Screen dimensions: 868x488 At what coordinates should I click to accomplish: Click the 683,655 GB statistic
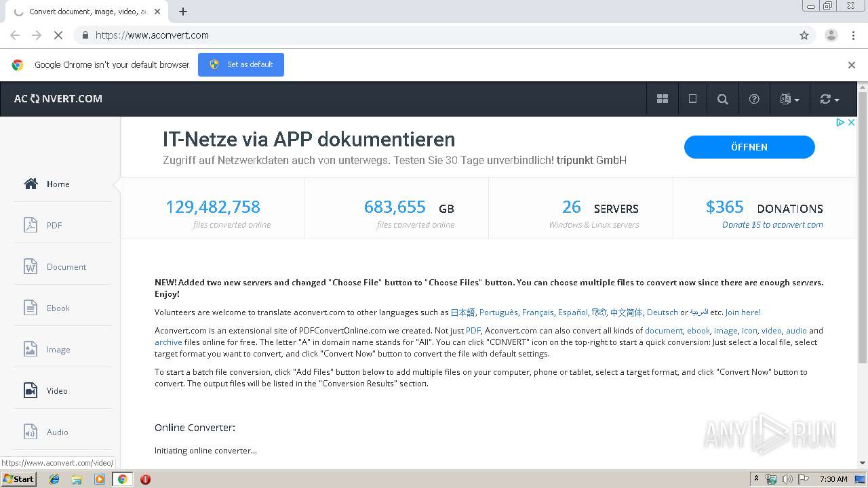tap(409, 207)
